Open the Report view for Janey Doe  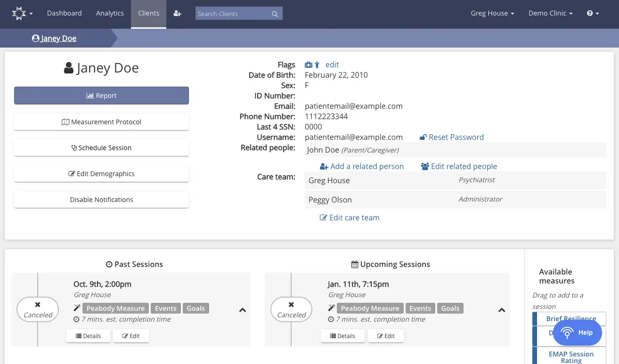click(x=101, y=95)
